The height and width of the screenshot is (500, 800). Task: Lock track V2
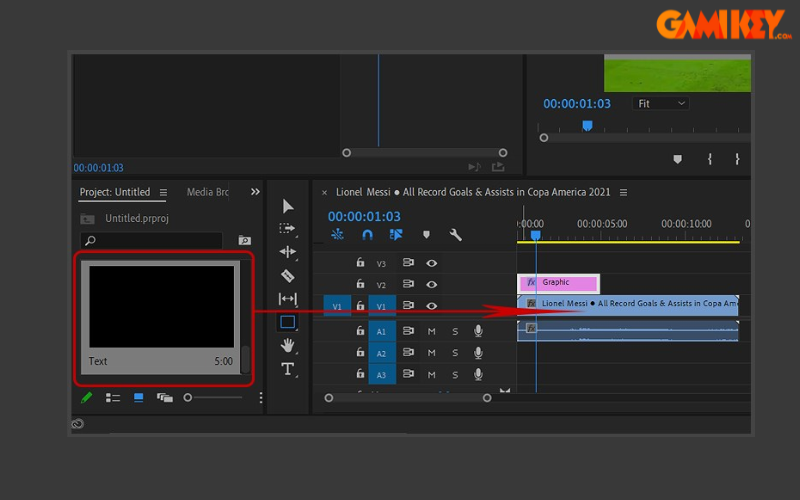pyautogui.click(x=360, y=283)
